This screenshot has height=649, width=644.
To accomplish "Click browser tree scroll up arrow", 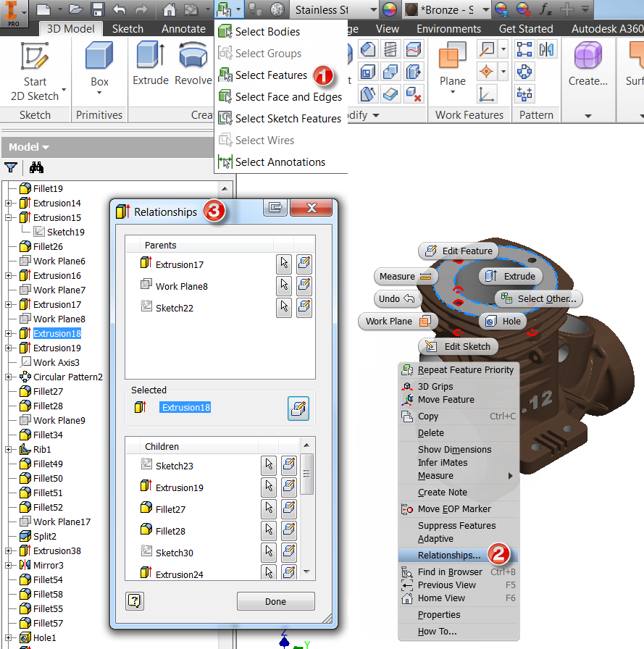I will coord(225,189).
